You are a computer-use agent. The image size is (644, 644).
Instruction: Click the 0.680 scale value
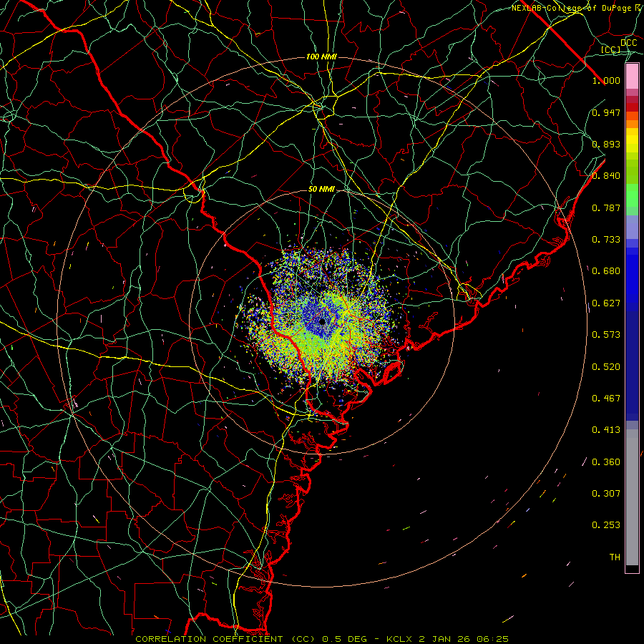606,271
